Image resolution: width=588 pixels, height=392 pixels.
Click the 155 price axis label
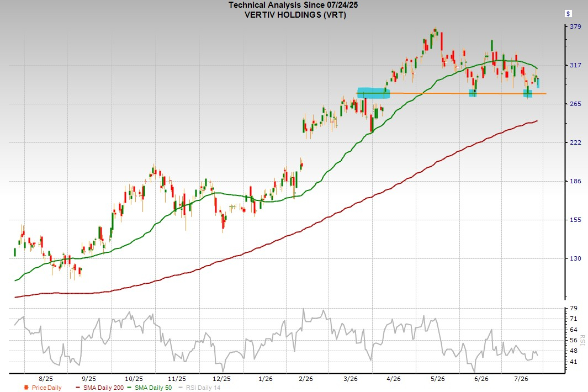[575, 220]
